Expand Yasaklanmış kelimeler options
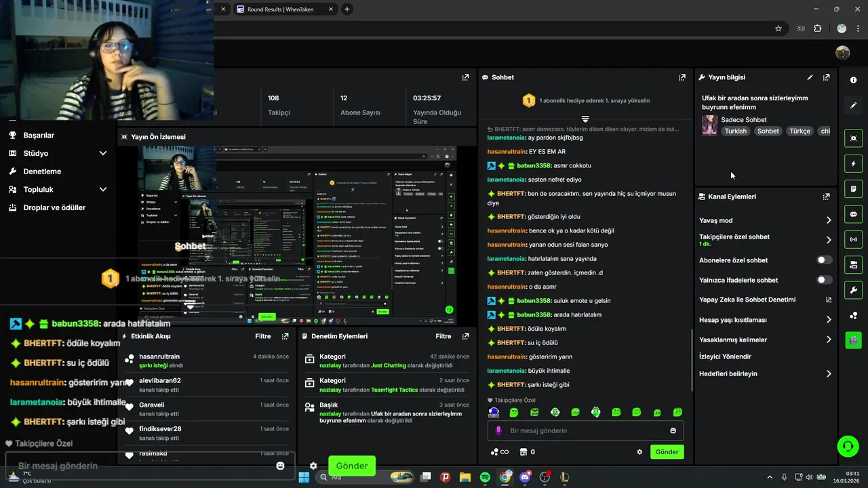Screen dimensions: 868x488 pyautogui.click(x=829, y=340)
